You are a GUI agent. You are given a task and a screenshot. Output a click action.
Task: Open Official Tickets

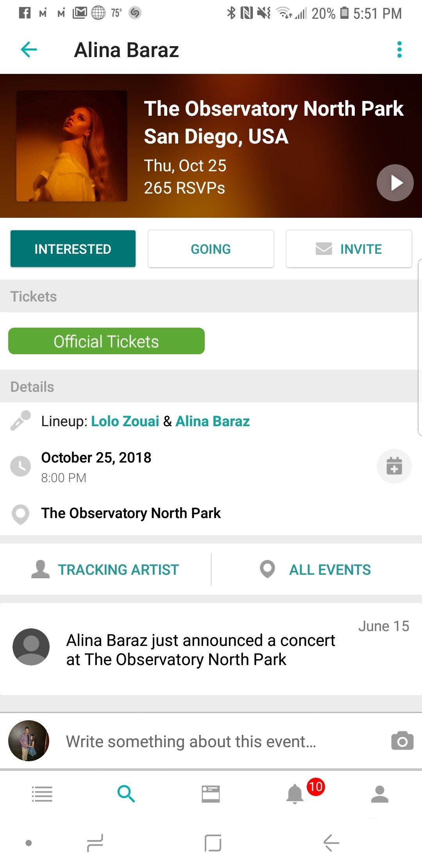(106, 341)
